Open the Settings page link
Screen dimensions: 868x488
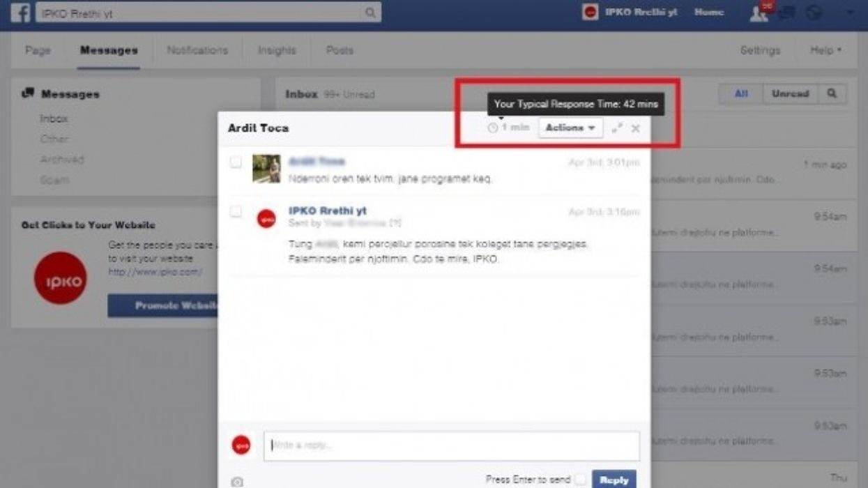pyautogui.click(x=760, y=50)
